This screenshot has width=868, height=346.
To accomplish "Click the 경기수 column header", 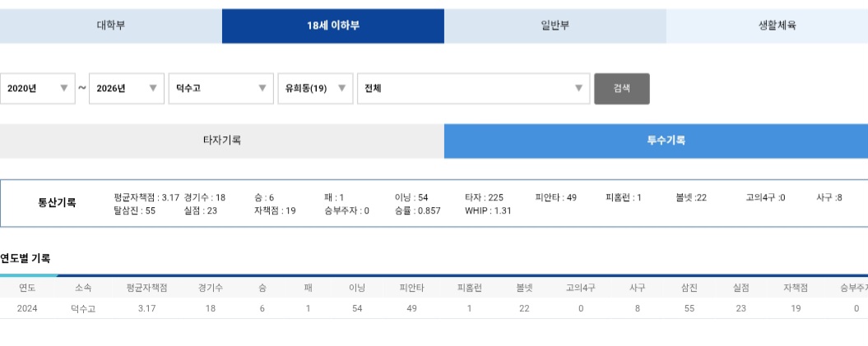I will (211, 288).
